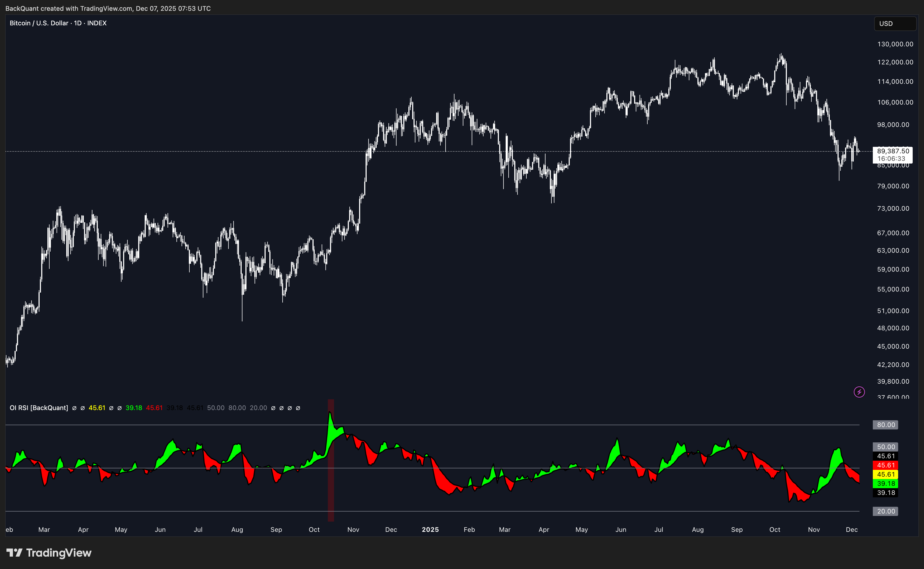Click the 20.00 value in indicator legend
Screen dimensions: 924x569
[258, 408]
